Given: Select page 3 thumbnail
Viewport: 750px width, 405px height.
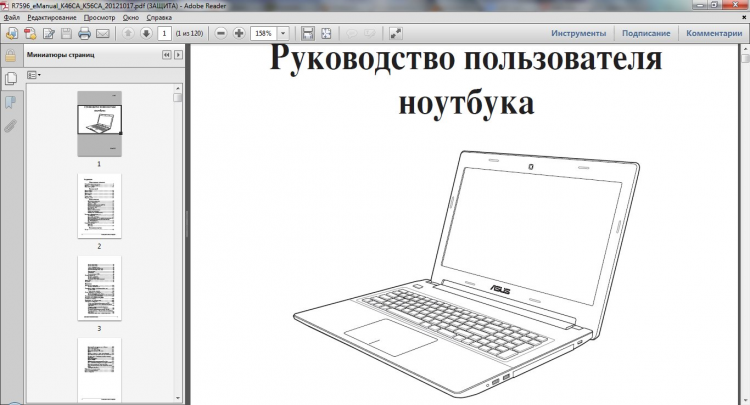Looking at the screenshot, I should click(x=99, y=288).
